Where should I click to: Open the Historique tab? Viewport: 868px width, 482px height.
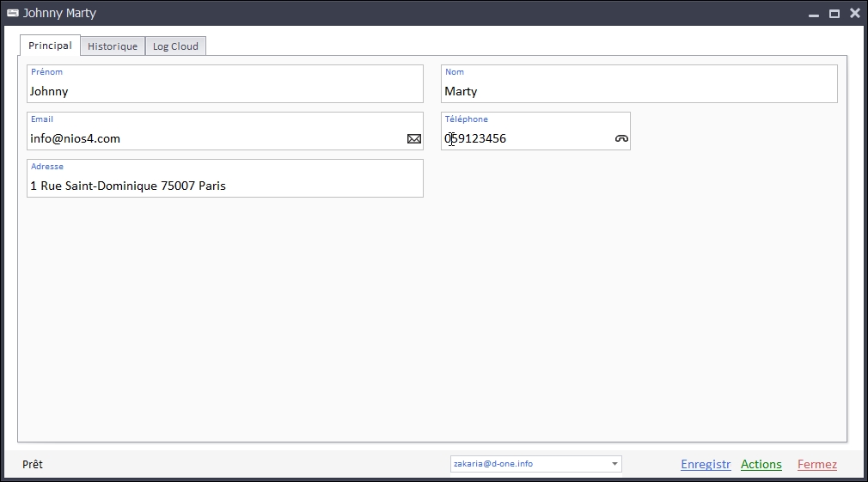[x=113, y=46]
